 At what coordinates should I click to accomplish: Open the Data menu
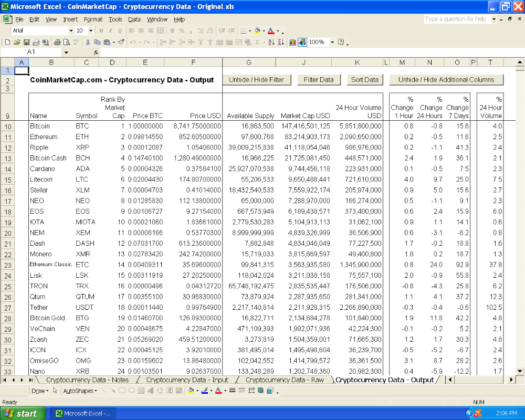tap(134, 19)
